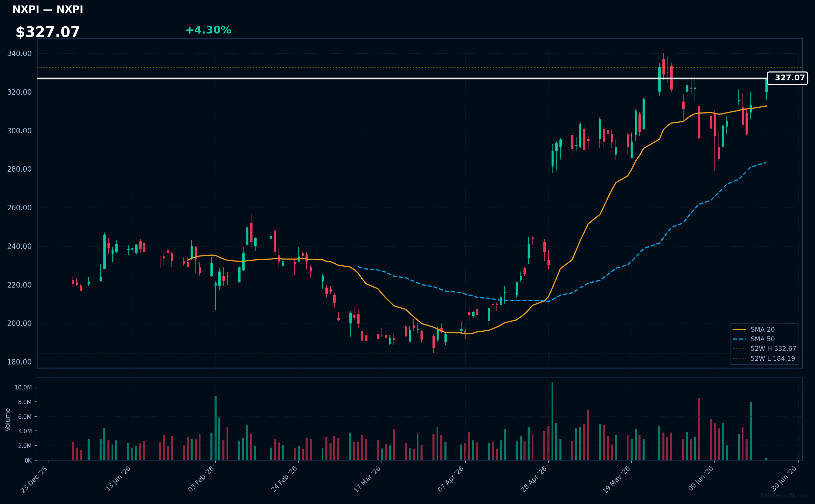Click the +4.30% change value
This screenshot has width=815, height=504.
[x=208, y=30]
